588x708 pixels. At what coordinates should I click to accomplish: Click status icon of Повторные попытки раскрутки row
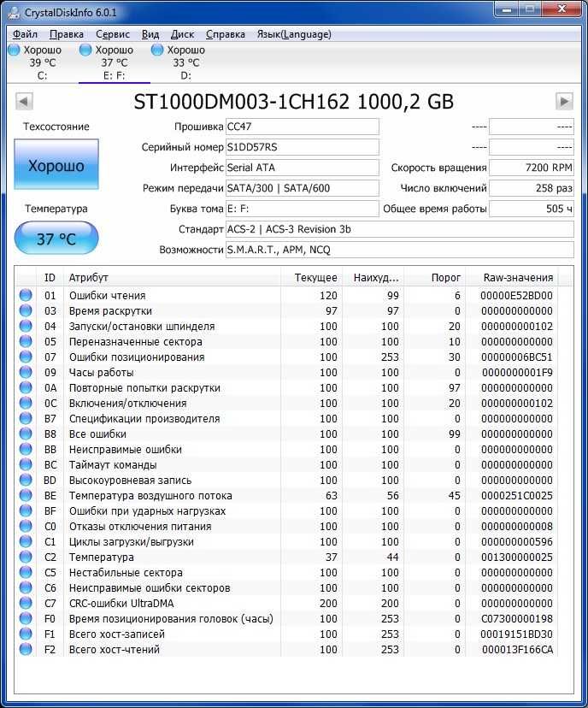(26, 387)
